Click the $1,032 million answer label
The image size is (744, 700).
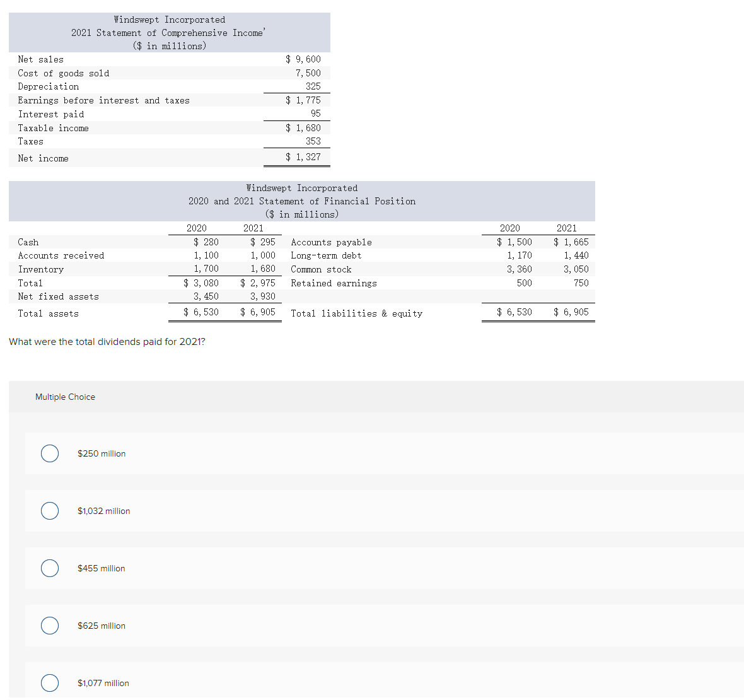click(x=103, y=511)
